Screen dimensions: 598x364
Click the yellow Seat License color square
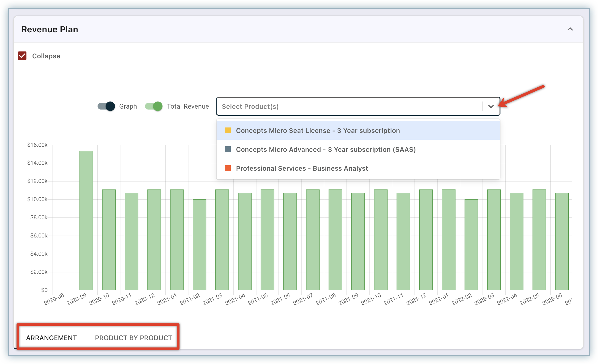[x=228, y=131]
